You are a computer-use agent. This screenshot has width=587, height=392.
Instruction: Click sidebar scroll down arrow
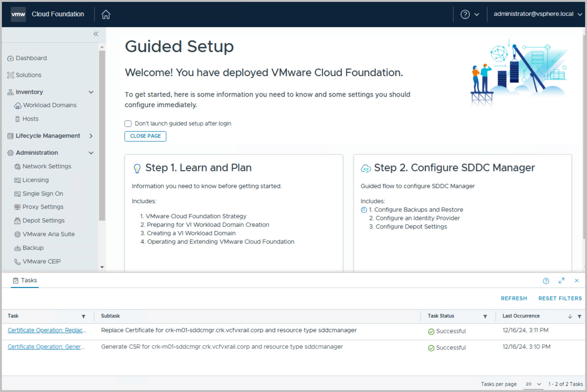pos(102,267)
